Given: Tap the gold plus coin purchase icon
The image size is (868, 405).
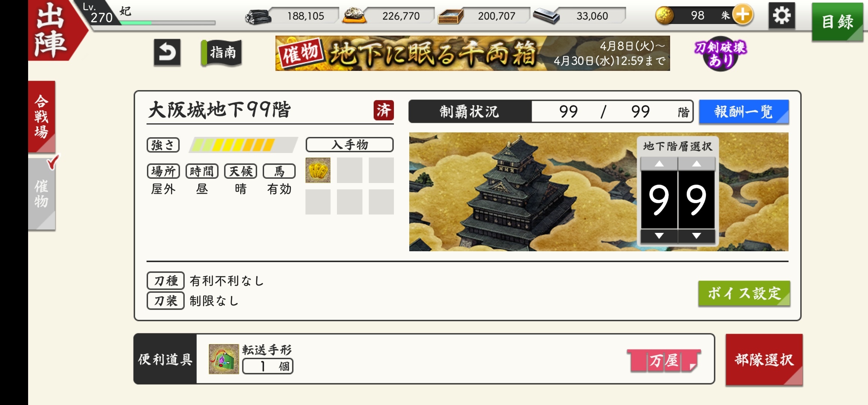Looking at the screenshot, I should tap(743, 15).
